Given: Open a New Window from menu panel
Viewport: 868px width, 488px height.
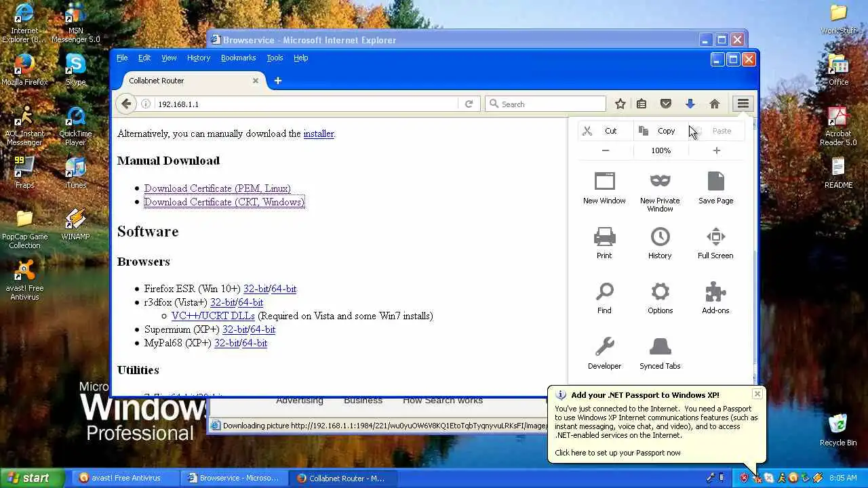Looking at the screenshot, I should click(604, 188).
